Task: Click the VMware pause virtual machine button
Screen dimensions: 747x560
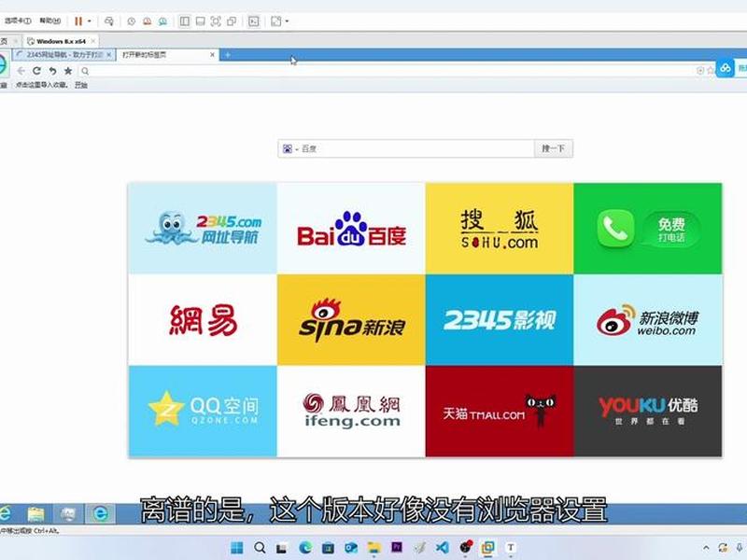Action: [x=78, y=21]
